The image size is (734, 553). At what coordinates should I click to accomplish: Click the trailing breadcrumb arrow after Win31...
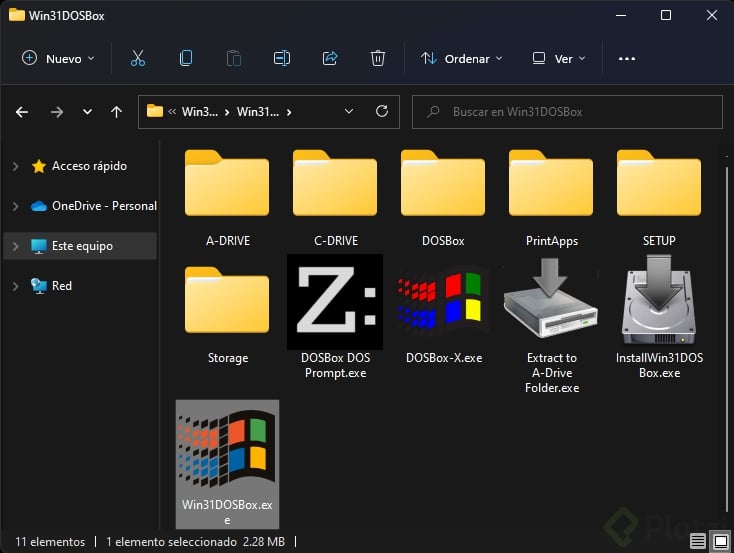coord(289,112)
